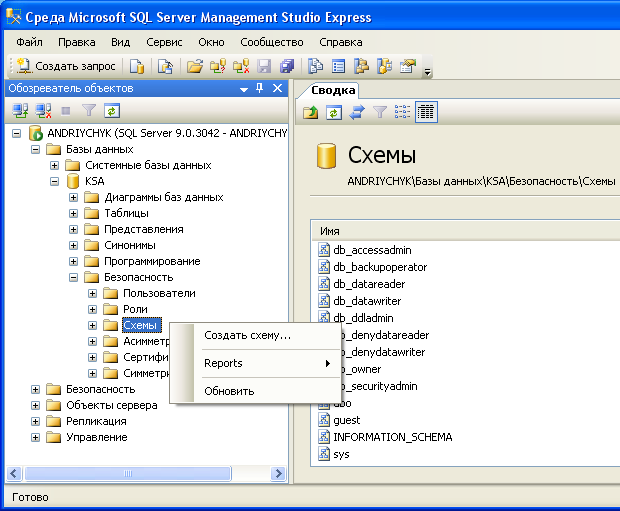Open the Properties window toolbar icon
The width and height of the screenshot is (620, 511).
408,66
